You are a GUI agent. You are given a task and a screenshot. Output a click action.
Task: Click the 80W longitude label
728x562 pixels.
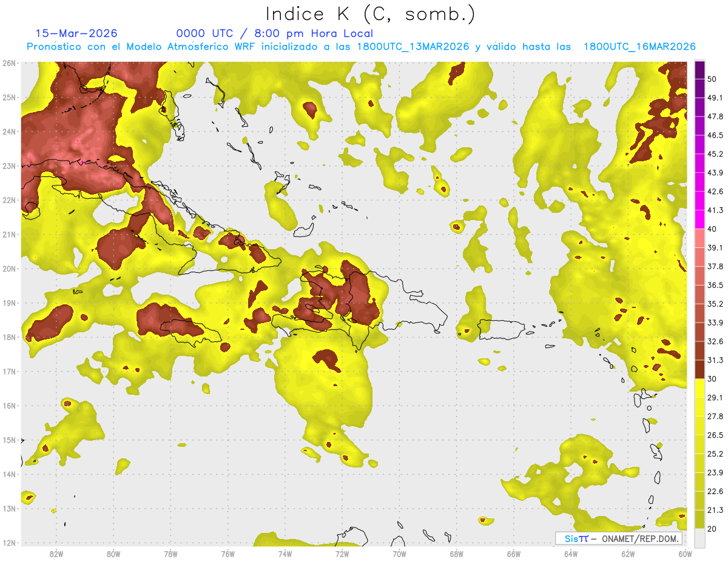(113, 554)
